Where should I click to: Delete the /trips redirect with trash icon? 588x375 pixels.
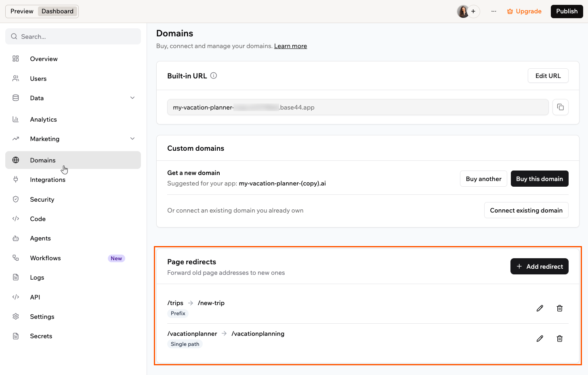coord(560,308)
